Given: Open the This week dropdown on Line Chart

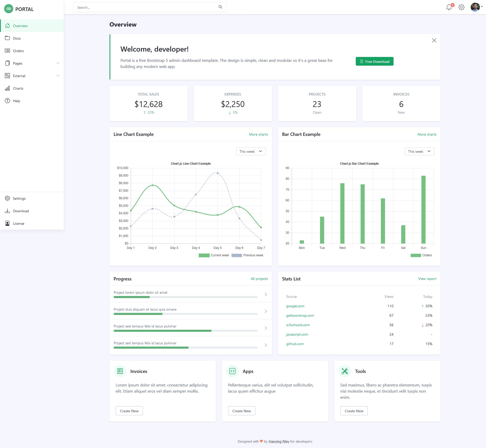Looking at the screenshot, I should tap(251, 151).
